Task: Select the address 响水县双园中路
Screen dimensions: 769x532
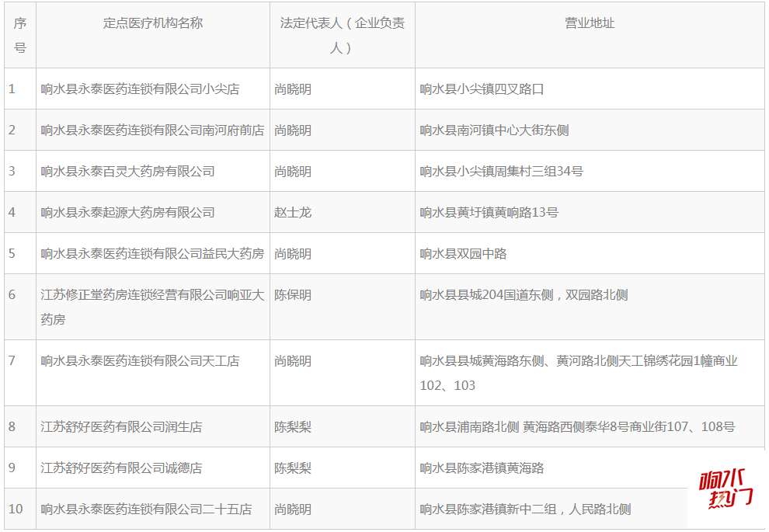Action: (463, 254)
